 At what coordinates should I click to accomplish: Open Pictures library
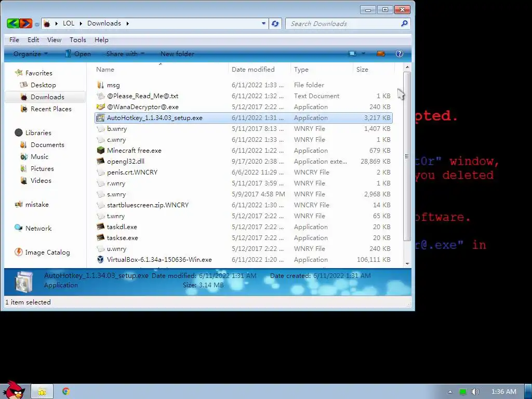coord(42,168)
